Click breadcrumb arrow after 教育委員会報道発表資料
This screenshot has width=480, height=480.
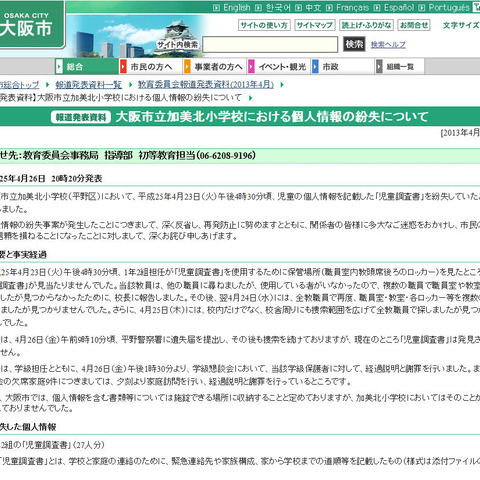coord(282,85)
